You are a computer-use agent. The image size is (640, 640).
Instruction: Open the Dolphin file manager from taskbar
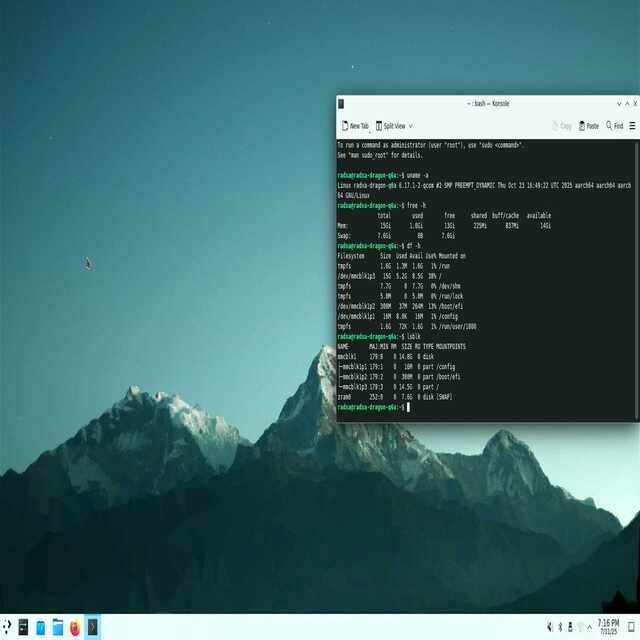point(58,627)
